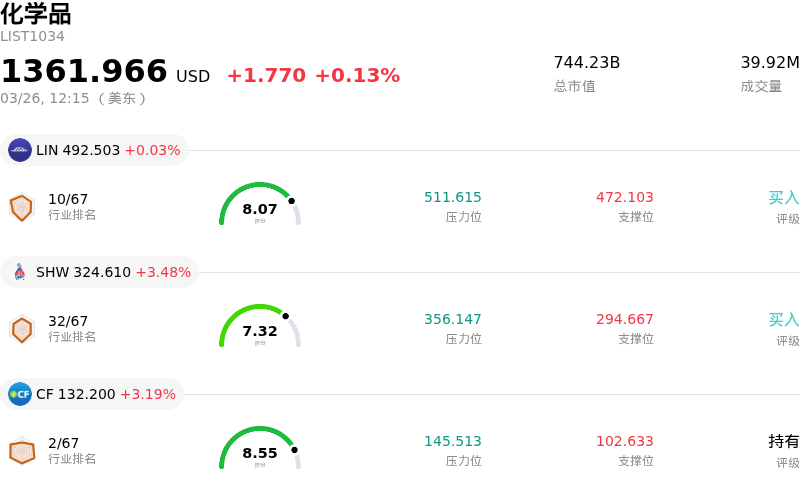Click CF's 持有 rating

[783, 441]
